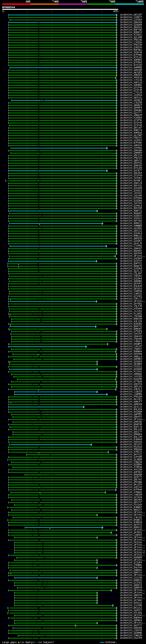Select label UniRef100_P80639
The height and width of the screenshot is (644, 146).
tap(131, 77)
